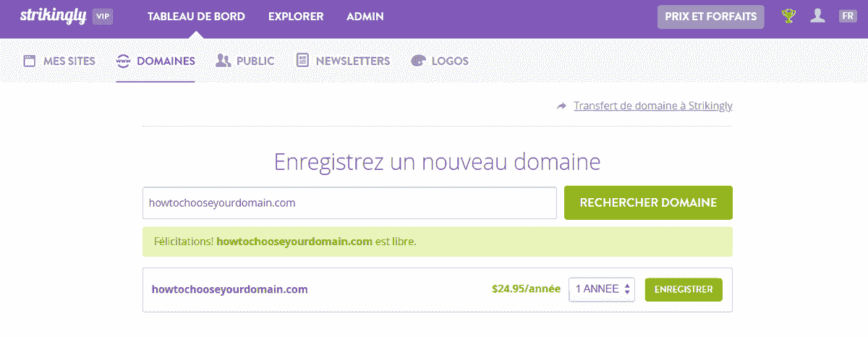
Task: Click Transfert de domaine à Strikingly link
Action: (x=653, y=106)
